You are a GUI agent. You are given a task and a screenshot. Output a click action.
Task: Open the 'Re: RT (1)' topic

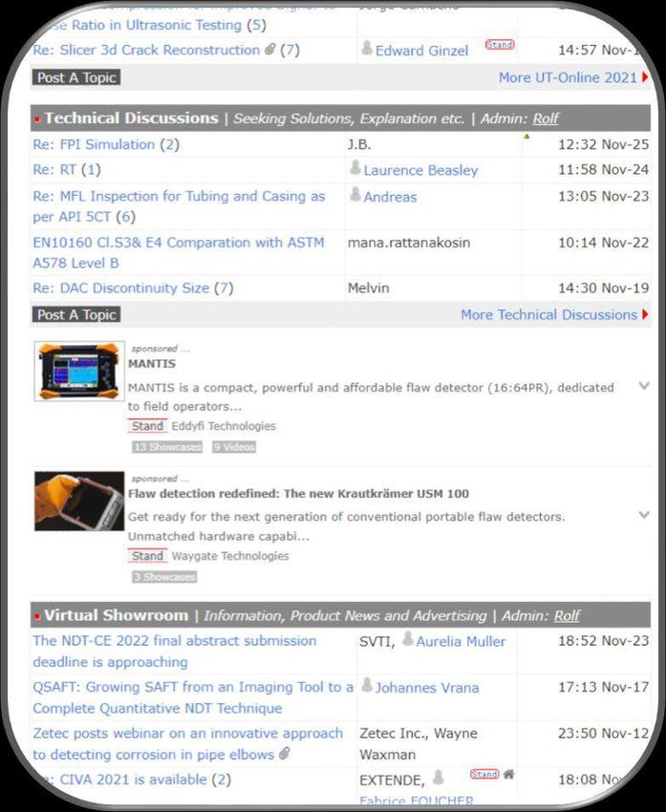click(67, 170)
